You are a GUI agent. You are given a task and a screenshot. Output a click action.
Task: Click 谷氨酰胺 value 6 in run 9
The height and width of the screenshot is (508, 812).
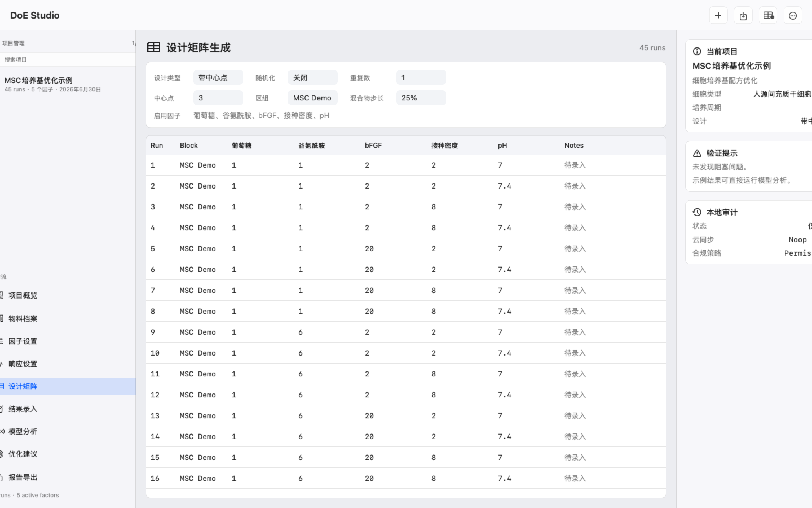[x=300, y=332]
